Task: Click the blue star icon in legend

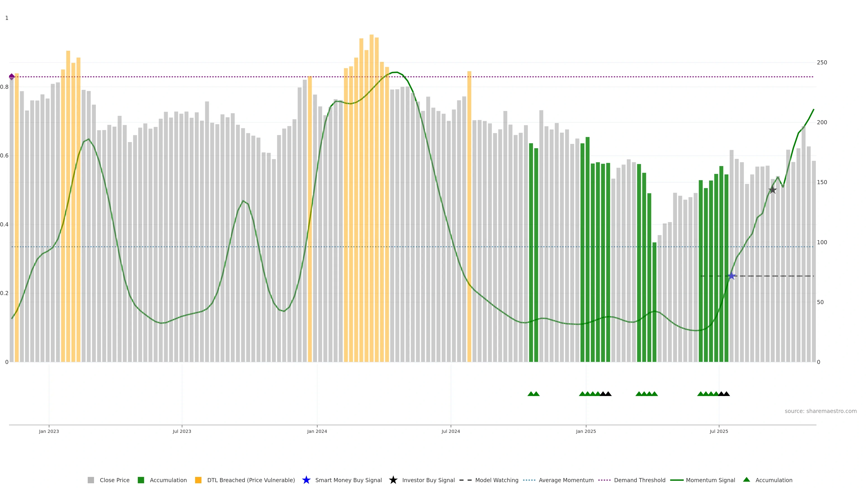Action: [306, 480]
